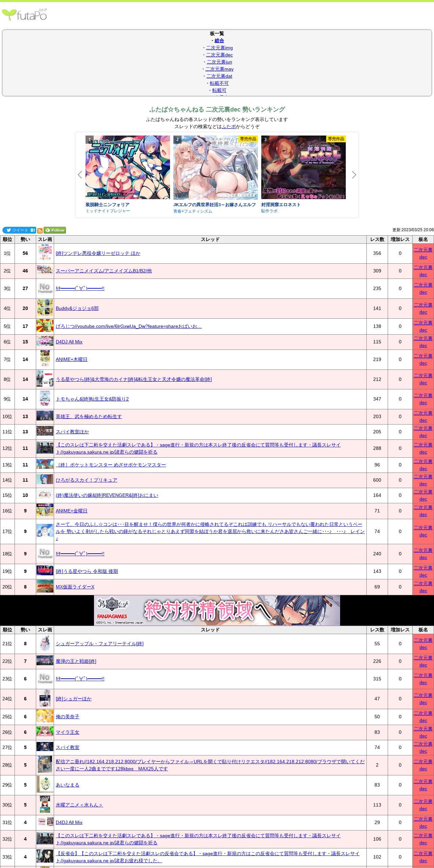Click 二次元裏dec board cell in rank 1 row

coord(423,253)
